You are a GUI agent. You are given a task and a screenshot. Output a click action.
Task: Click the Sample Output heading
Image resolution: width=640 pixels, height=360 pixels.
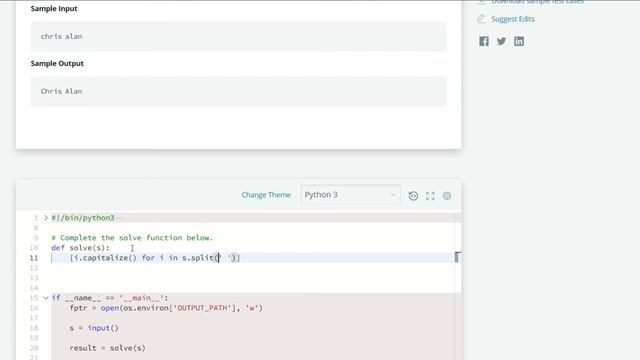coord(57,64)
